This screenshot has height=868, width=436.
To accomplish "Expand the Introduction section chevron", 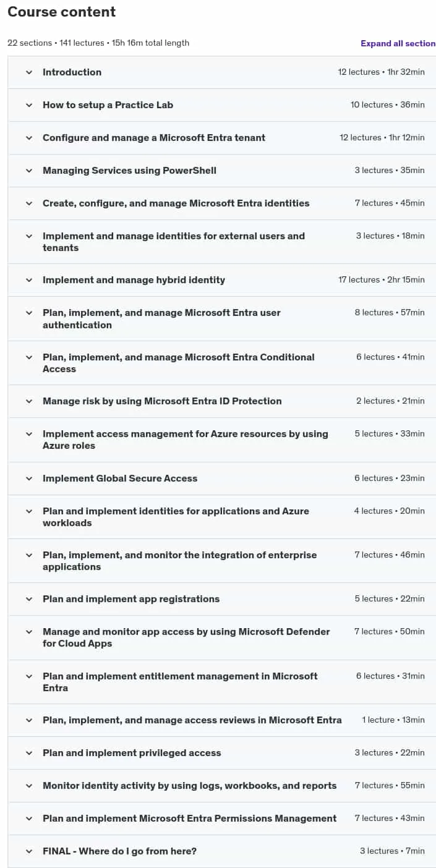I will [x=29, y=72].
